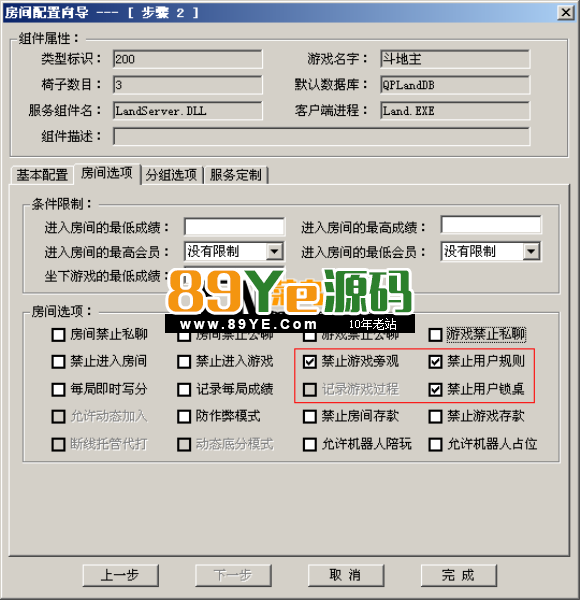The image size is (580, 600).
Task: Click the 完成 button
Action: pyautogui.click(x=459, y=575)
